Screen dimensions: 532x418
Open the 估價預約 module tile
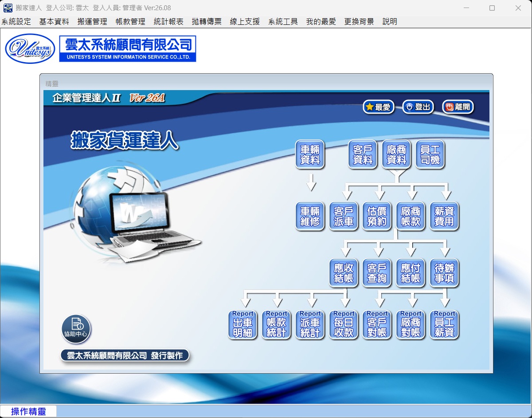[377, 216]
